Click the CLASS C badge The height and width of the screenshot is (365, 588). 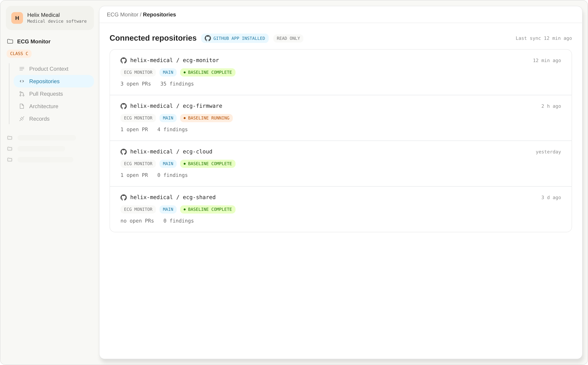[19, 54]
